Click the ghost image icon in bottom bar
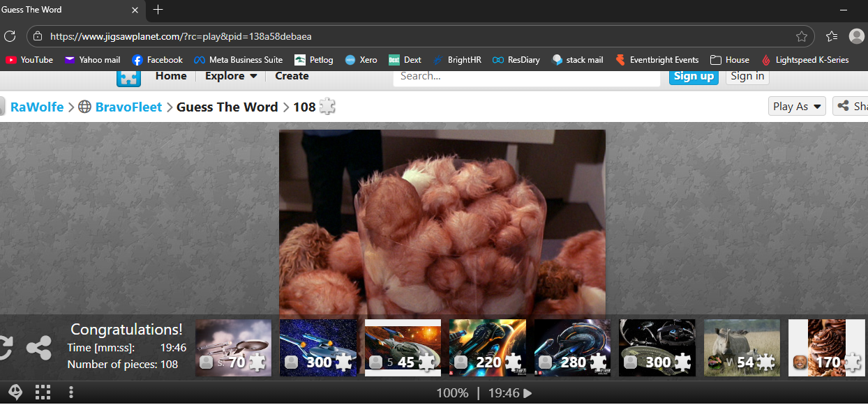This screenshot has width=868, height=405. 15,392
